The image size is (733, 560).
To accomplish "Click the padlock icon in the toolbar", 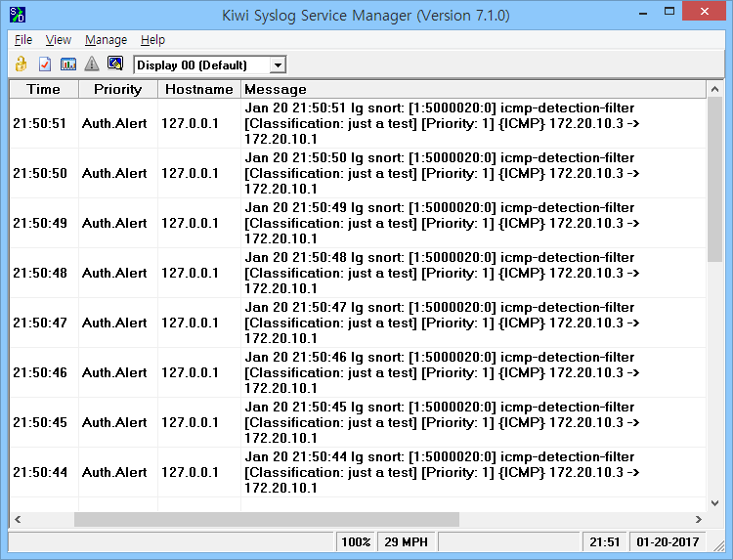I will click(22, 65).
